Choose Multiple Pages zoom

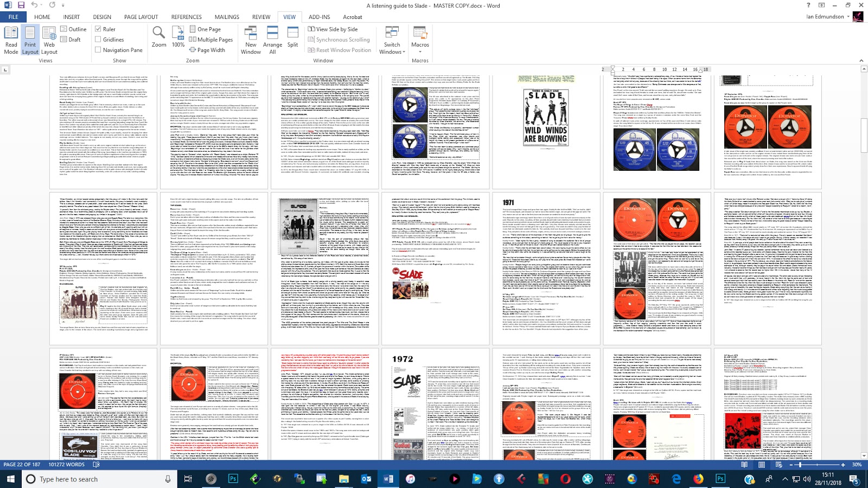click(211, 40)
